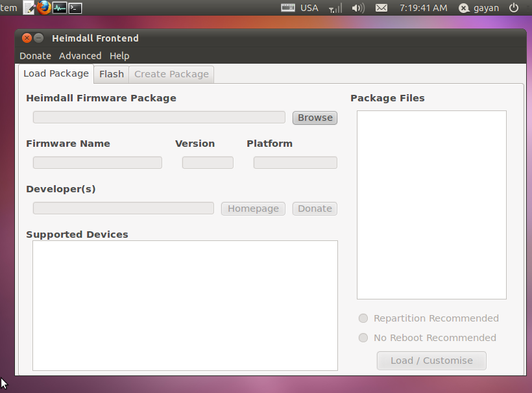532x393 pixels.
Task: Click the Heimdall Firmware Package path field
Action: pyautogui.click(x=159, y=117)
